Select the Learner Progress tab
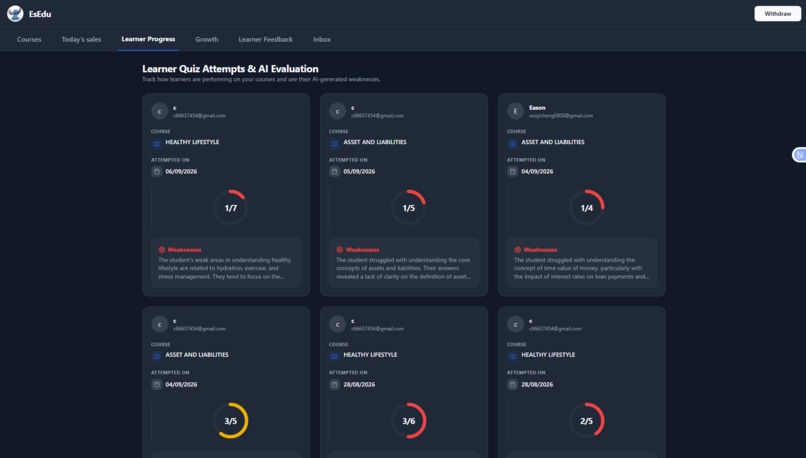Viewport: 806px width, 458px height. click(148, 39)
